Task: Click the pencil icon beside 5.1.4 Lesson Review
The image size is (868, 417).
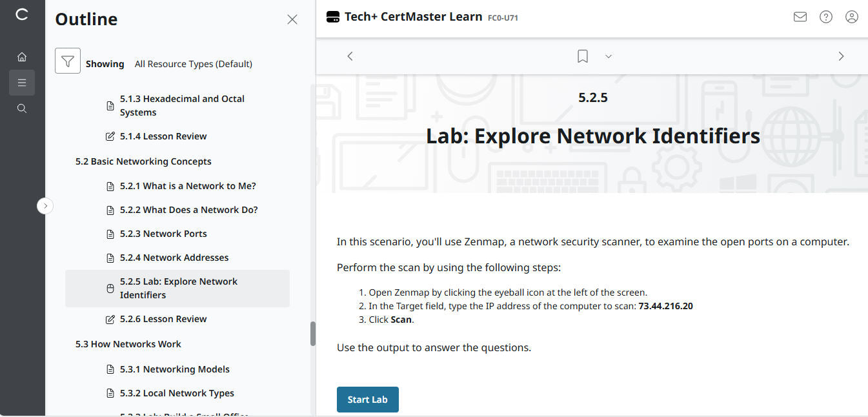Action: click(110, 136)
